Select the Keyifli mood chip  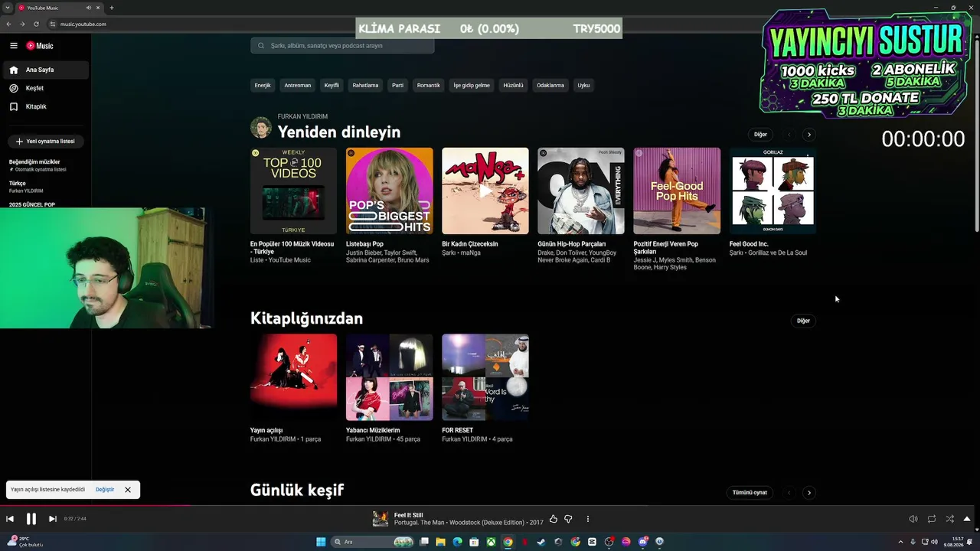point(332,85)
